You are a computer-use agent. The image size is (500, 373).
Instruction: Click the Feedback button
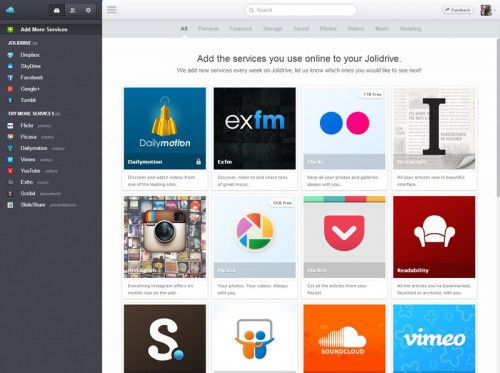point(458,10)
